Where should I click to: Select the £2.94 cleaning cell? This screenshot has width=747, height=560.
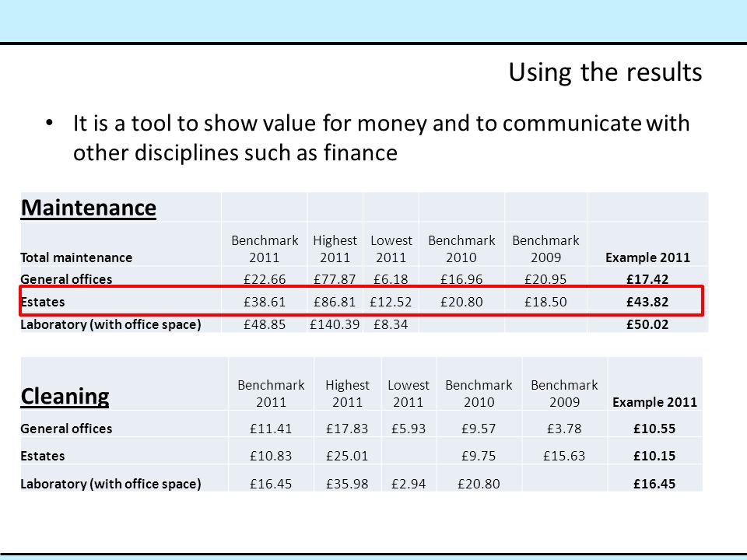[409, 484]
